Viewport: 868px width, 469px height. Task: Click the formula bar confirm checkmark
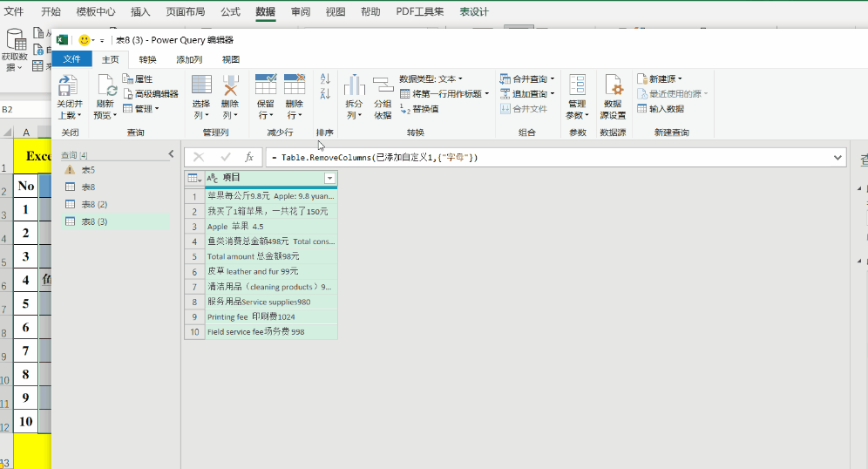pyautogui.click(x=226, y=157)
